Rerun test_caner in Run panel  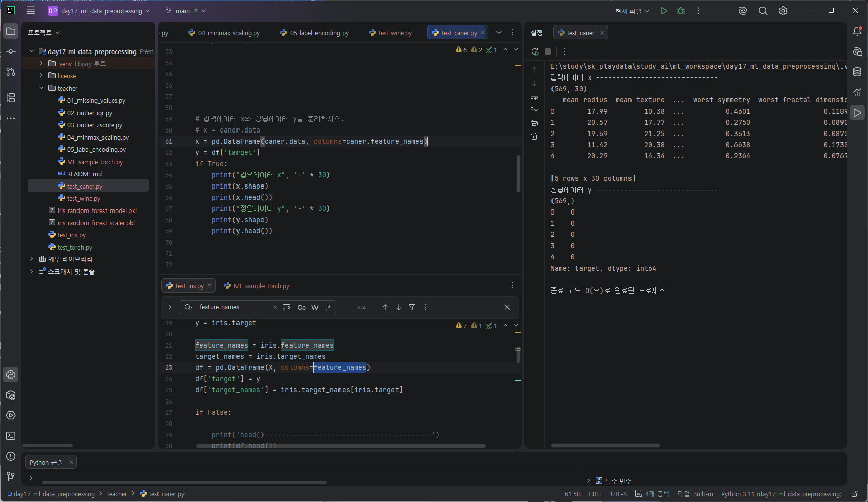tap(535, 51)
